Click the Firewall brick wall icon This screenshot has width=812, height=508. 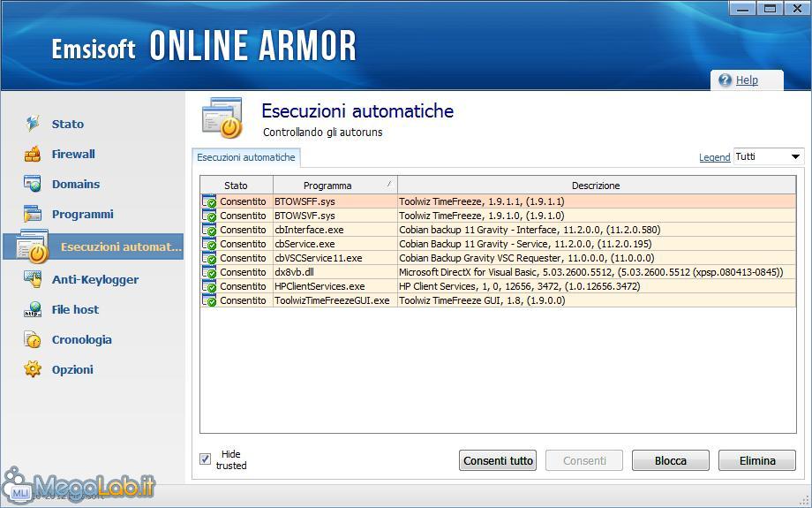tap(33, 155)
